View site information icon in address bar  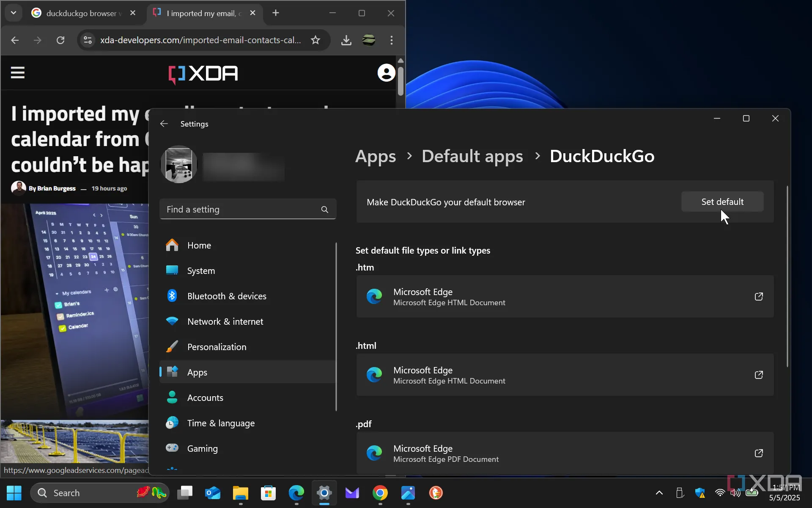[88, 40]
